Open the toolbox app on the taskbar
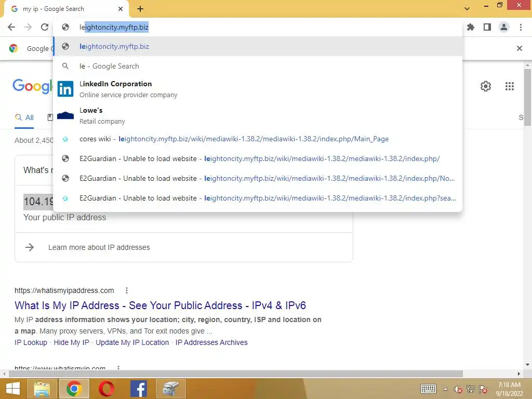This screenshot has height=399, width=532. (170, 389)
